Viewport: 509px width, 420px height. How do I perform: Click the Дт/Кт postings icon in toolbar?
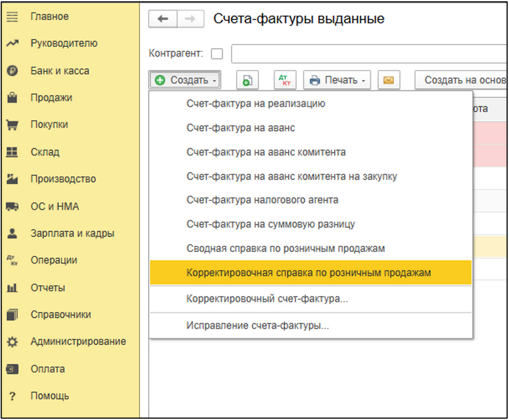tap(284, 80)
